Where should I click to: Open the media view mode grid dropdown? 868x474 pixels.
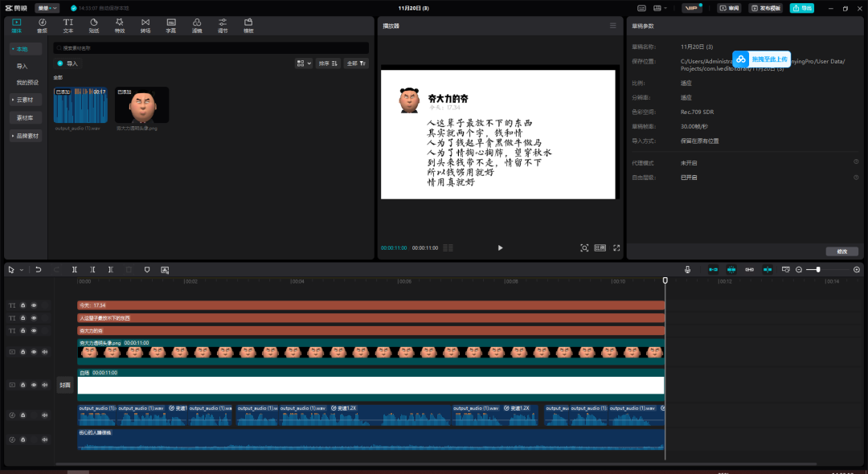click(x=303, y=63)
